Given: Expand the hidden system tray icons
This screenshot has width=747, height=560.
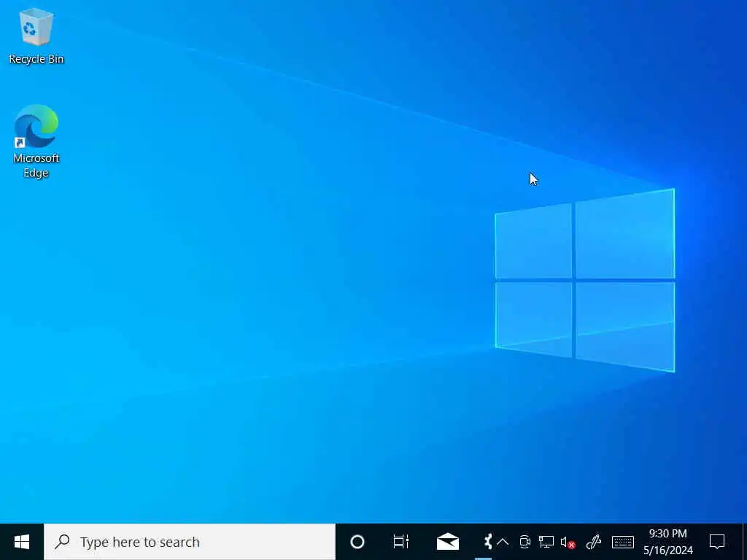Looking at the screenshot, I should click(x=503, y=542).
